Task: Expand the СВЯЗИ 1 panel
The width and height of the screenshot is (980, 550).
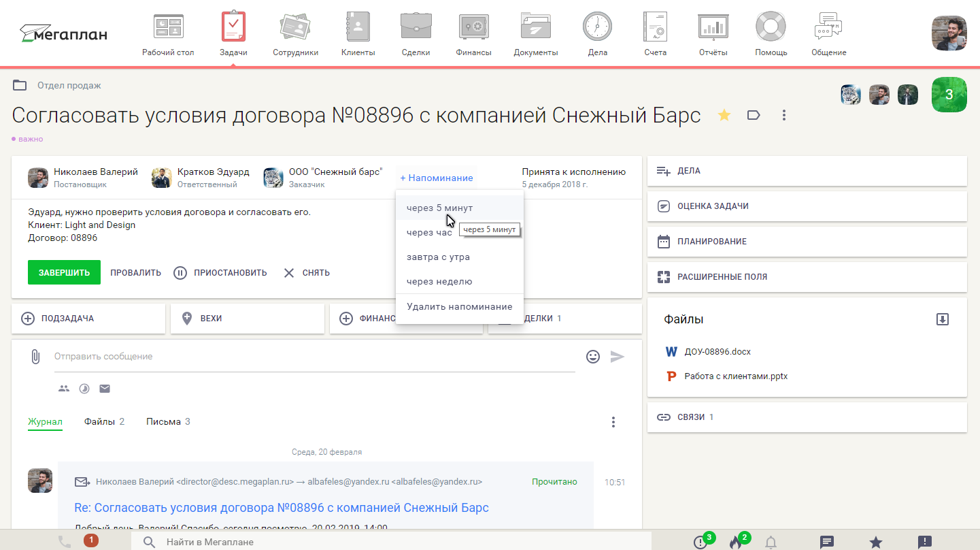Action: pos(807,417)
